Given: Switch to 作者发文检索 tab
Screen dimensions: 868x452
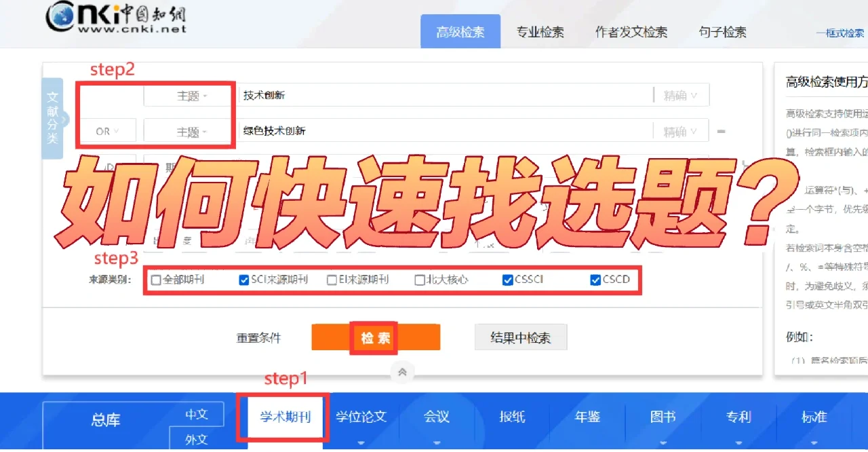Looking at the screenshot, I should coord(631,32).
